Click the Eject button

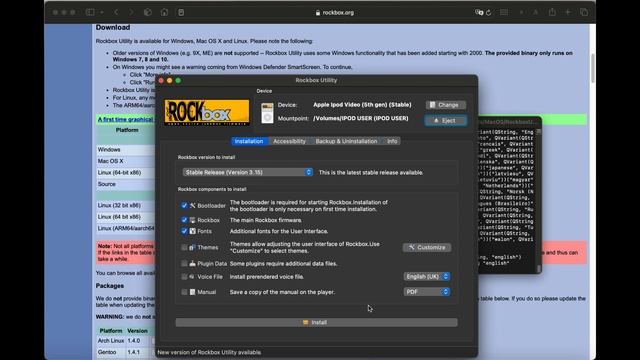[446, 120]
